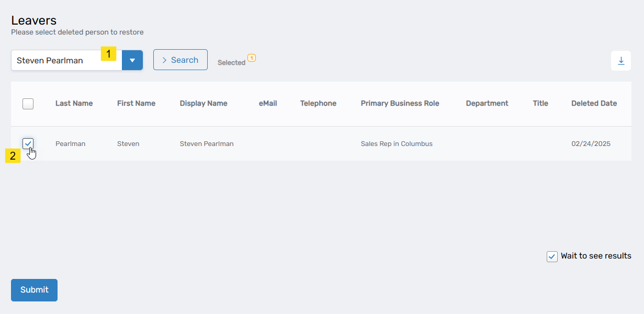This screenshot has width=644, height=314.
Task: Click the eMail column header
Action: [x=268, y=104]
